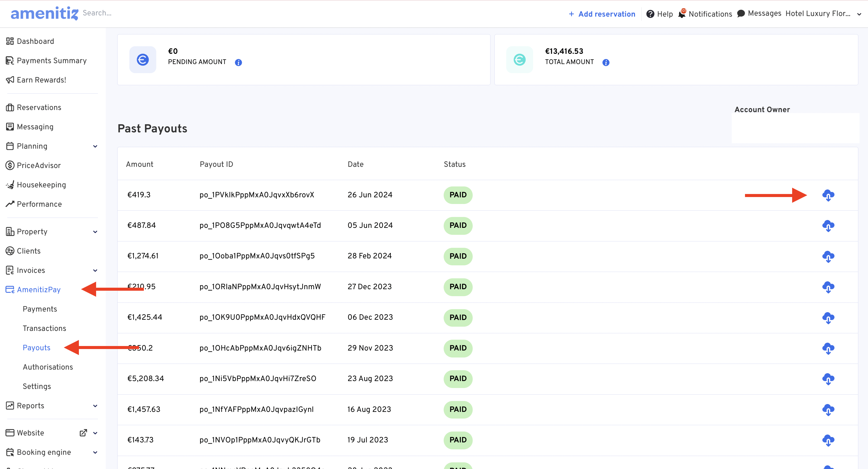Click the Account Owner label

[762, 109]
